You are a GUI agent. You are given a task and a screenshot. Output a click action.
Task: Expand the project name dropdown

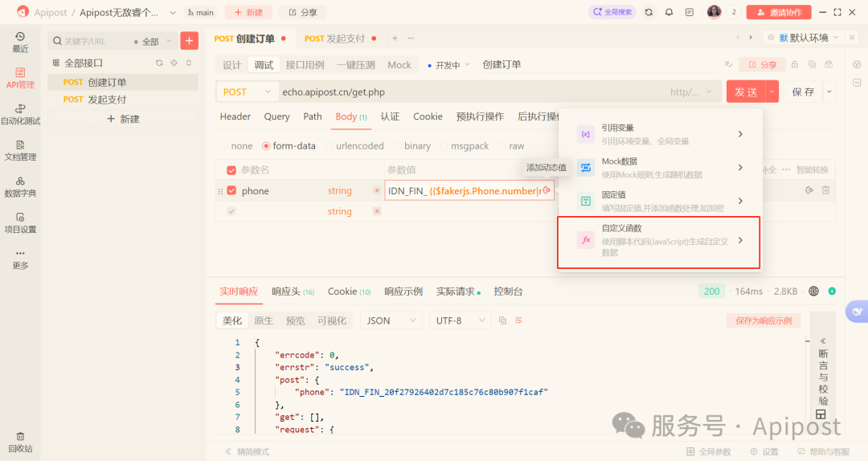(x=173, y=12)
